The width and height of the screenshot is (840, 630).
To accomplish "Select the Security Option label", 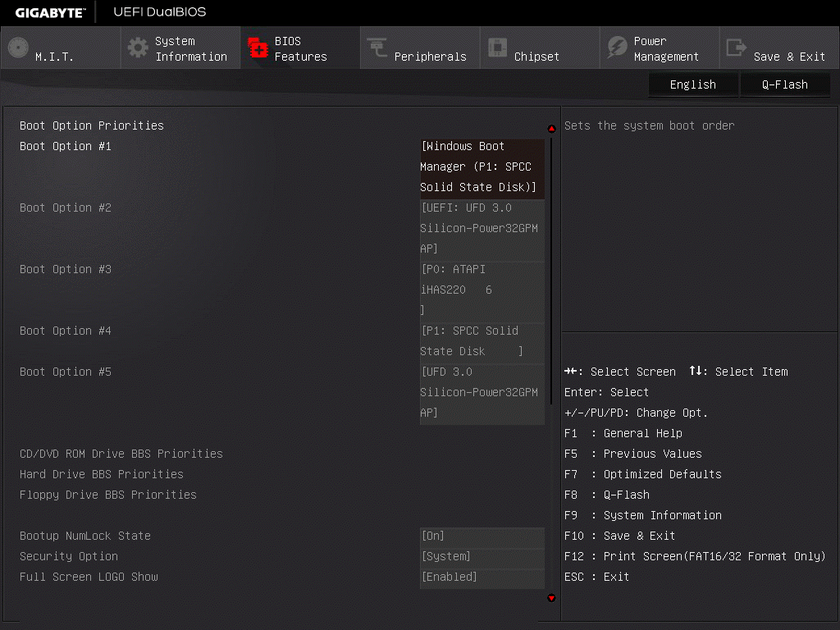I will (x=69, y=557).
